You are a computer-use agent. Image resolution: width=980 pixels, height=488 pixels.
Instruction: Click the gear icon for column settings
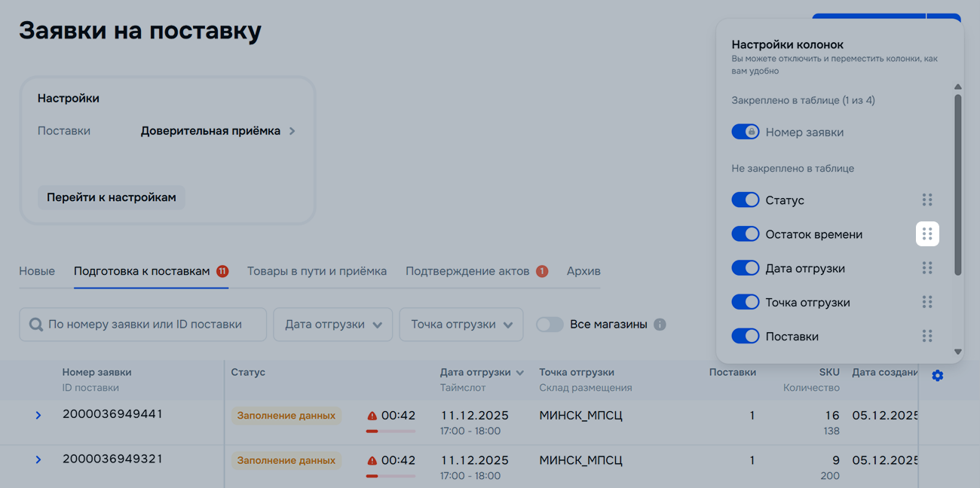[x=937, y=375]
